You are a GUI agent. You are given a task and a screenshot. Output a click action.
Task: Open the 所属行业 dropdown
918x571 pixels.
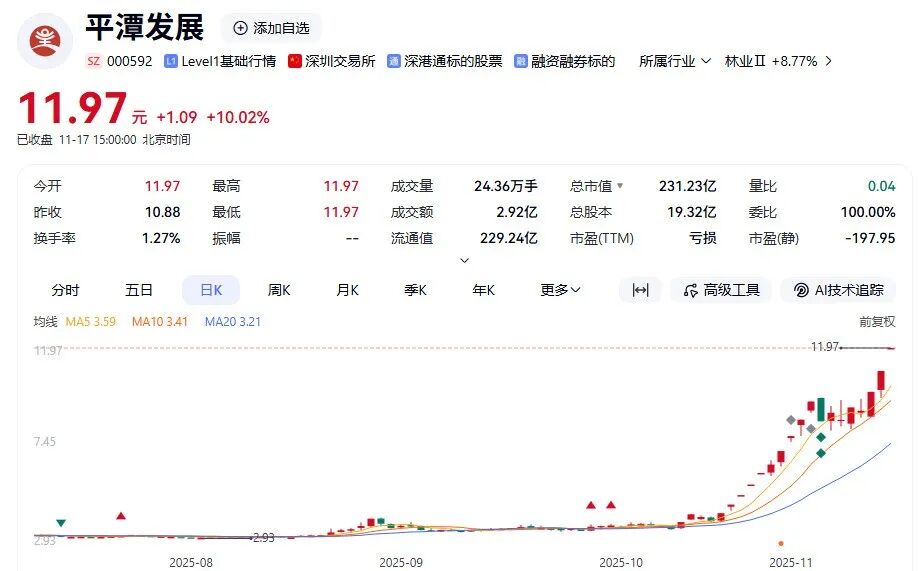[674, 61]
